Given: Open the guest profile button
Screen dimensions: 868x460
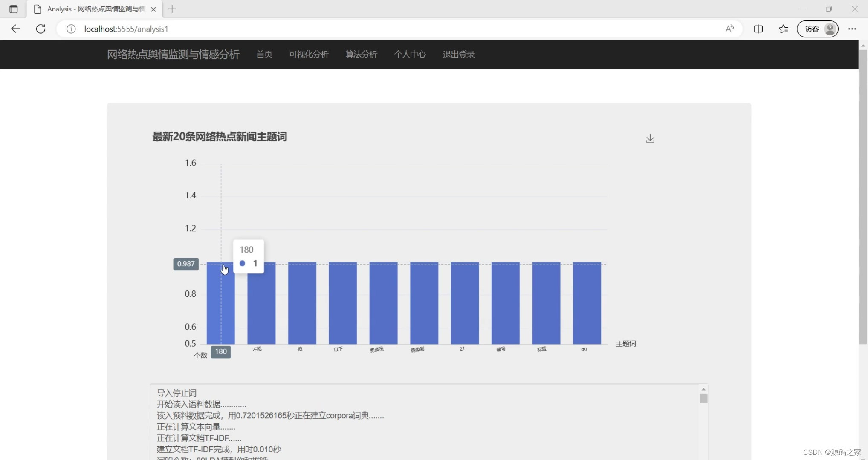Looking at the screenshot, I should [817, 29].
